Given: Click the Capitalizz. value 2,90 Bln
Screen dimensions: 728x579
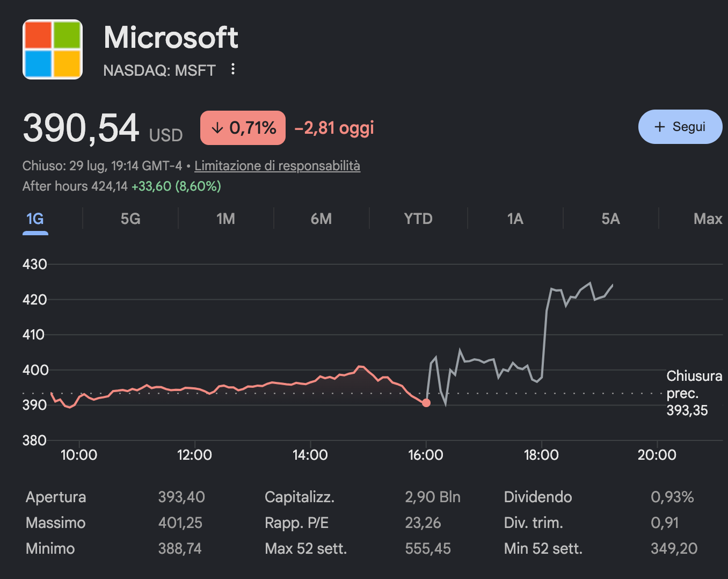Looking at the screenshot, I should 433,497.
